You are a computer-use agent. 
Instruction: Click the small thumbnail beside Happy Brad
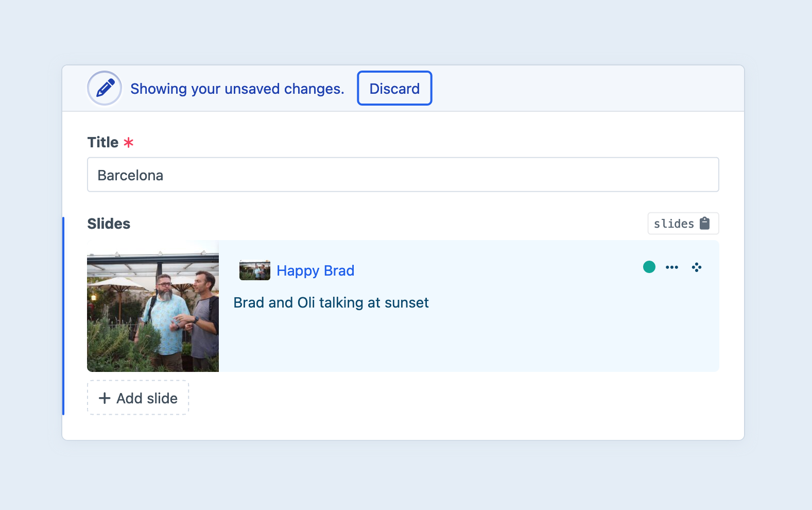pyautogui.click(x=255, y=270)
